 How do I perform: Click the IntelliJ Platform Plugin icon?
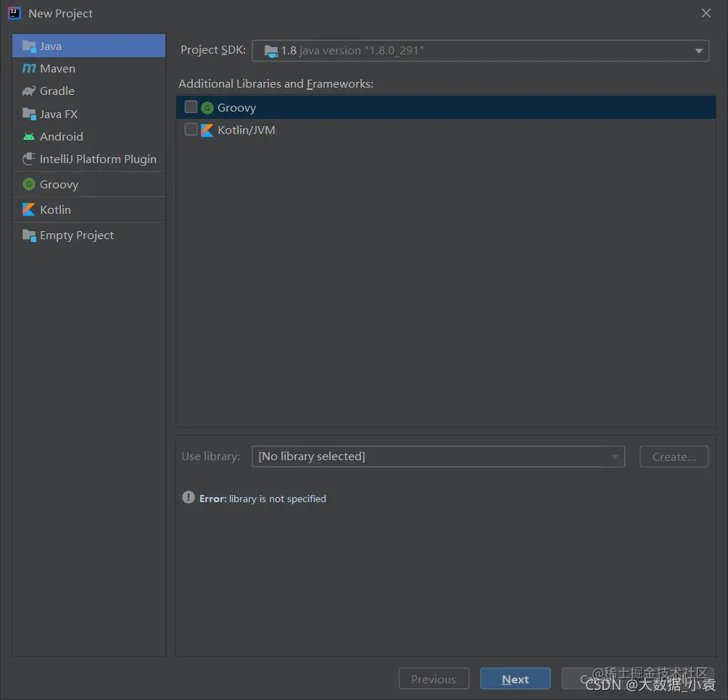(29, 159)
